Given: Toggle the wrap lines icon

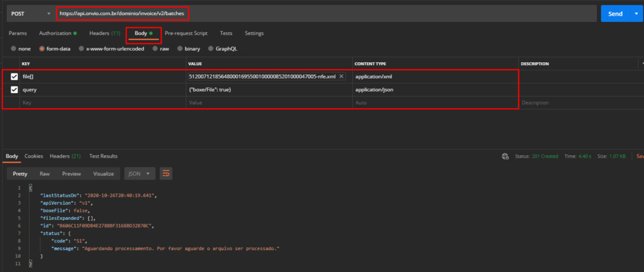Looking at the screenshot, I should pyautogui.click(x=166, y=174).
